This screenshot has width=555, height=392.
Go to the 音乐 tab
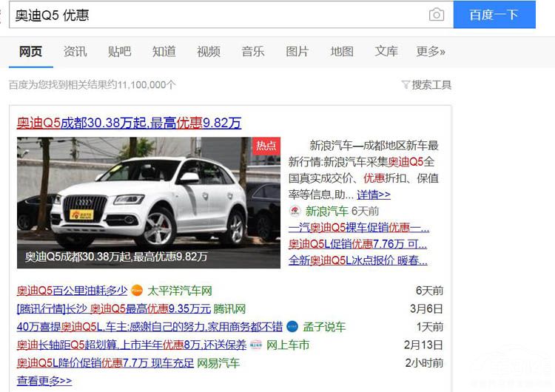coord(253,52)
